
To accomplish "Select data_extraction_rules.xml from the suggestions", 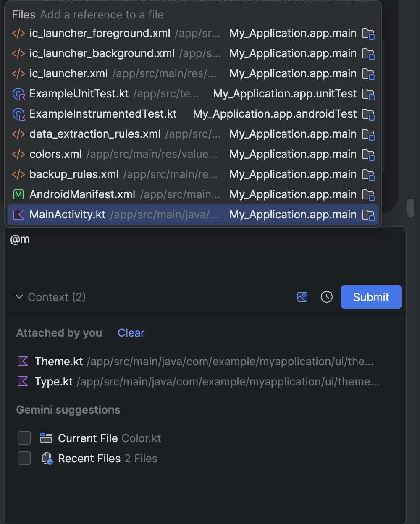I will tap(95, 134).
